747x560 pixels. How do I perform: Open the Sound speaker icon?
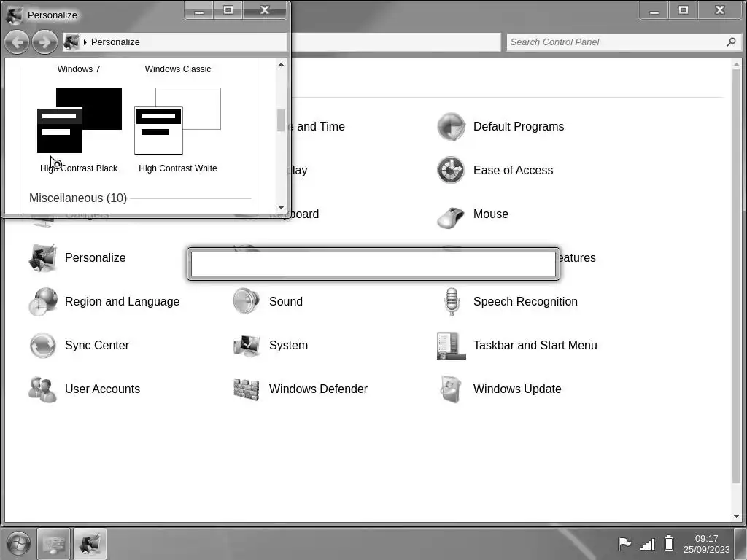pos(247,301)
